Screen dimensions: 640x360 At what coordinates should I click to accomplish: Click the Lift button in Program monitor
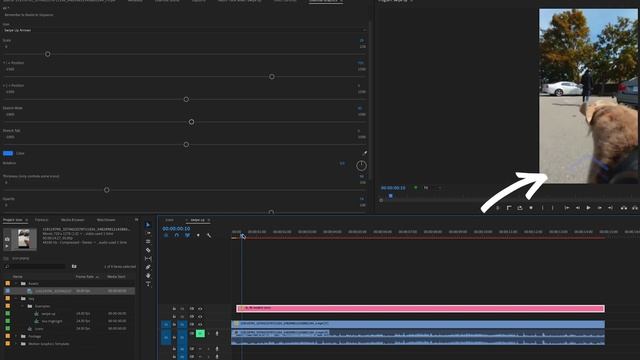coord(624,208)
